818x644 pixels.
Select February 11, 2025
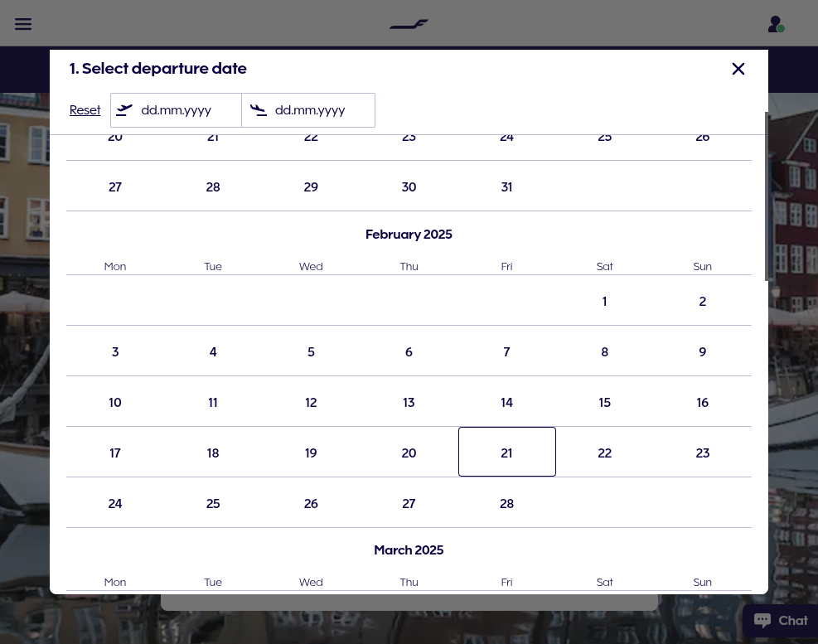[213, 402]
